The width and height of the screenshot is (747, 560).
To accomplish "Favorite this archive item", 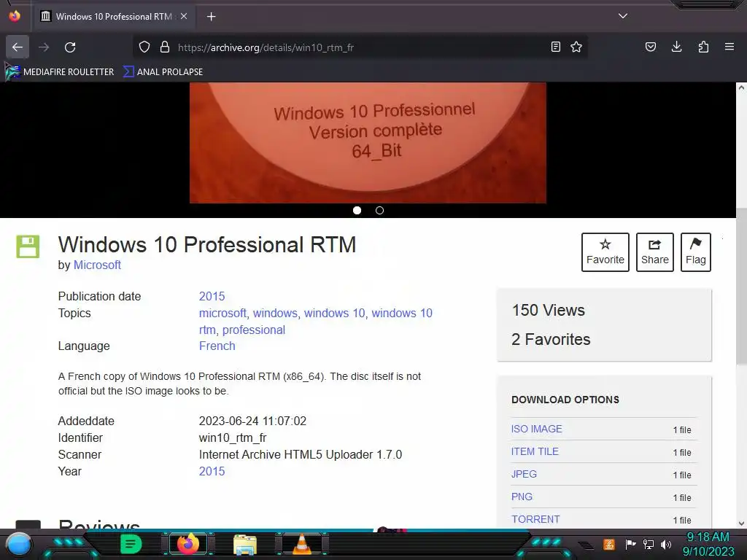I will [x=605, y=252].
